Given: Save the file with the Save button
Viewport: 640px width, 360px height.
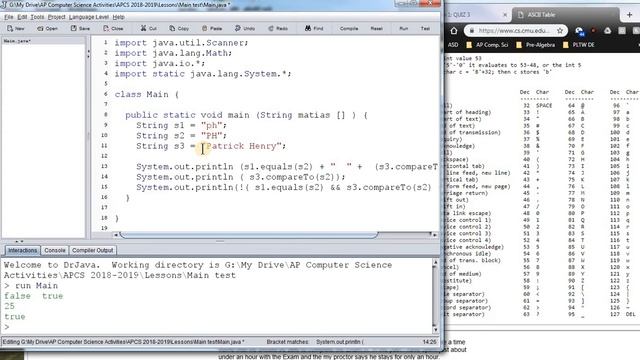Looking at the screenshot, I should pyautogui.click(x=80, y=29).
